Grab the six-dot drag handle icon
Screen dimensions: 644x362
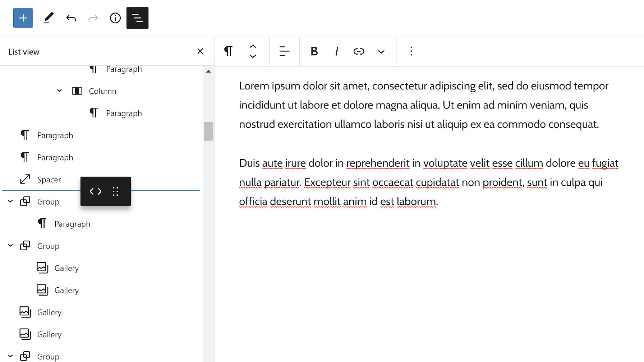115,191
